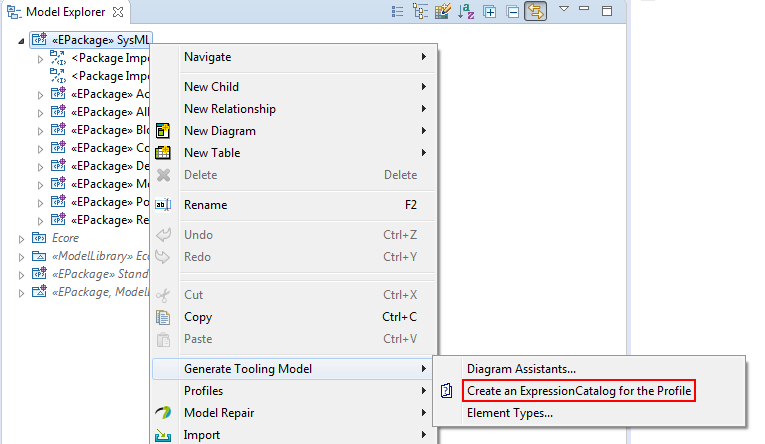Click the «EPackage» De package icon
The width and height of the screenshot is (765, 444).
pos(59,166)
